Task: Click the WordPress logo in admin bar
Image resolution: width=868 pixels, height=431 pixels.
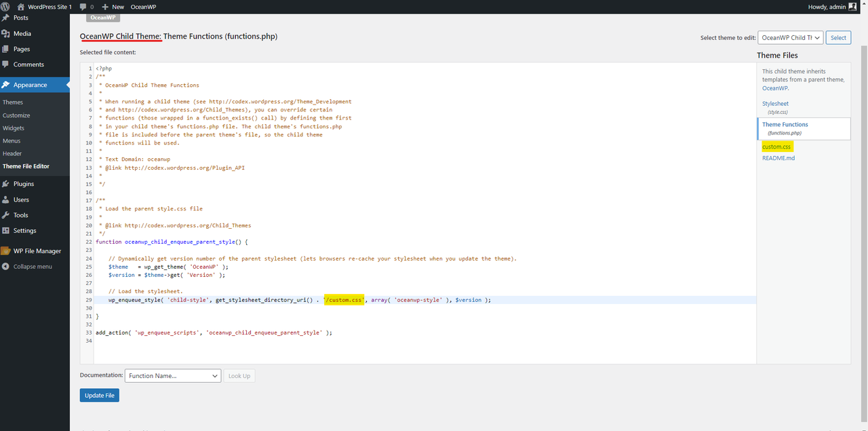Action: click(5, 6)
